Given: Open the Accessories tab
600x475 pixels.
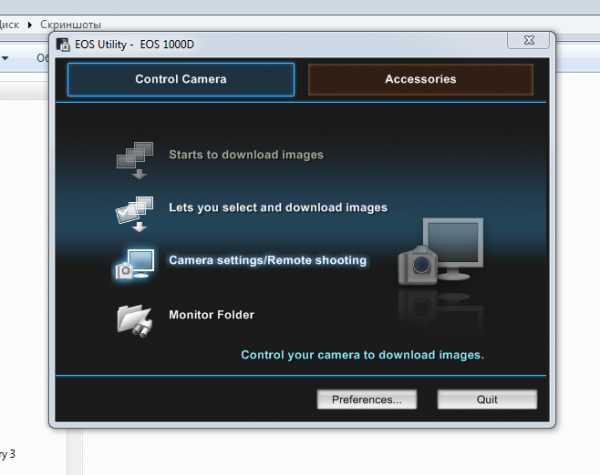Looking at the screenshot, I should pos(421,79).
